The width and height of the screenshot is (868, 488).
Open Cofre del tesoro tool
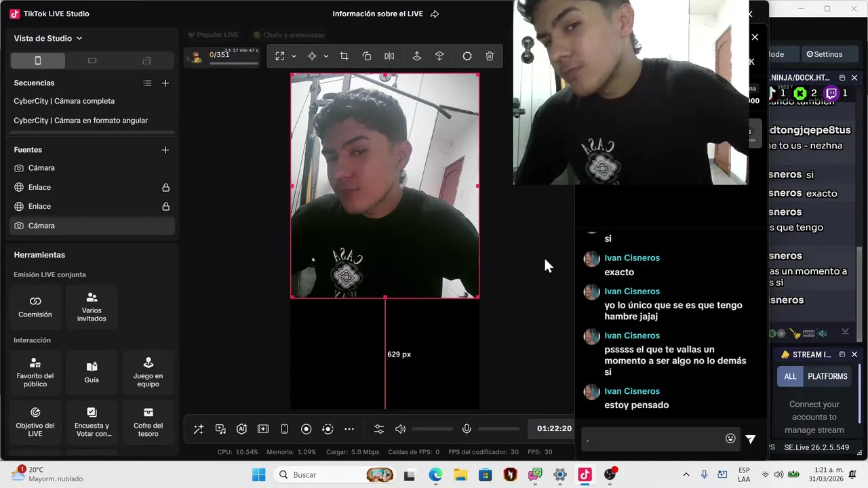pos(148,422)
